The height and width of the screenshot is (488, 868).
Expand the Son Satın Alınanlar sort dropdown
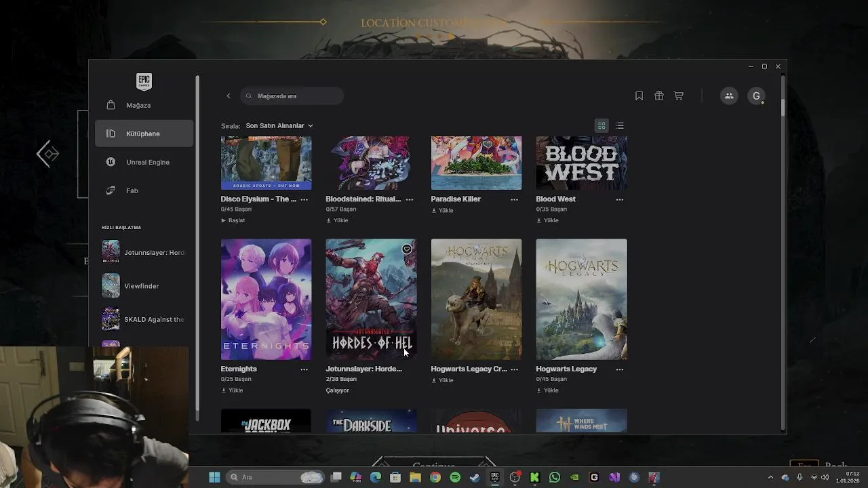tap(279, 126)
